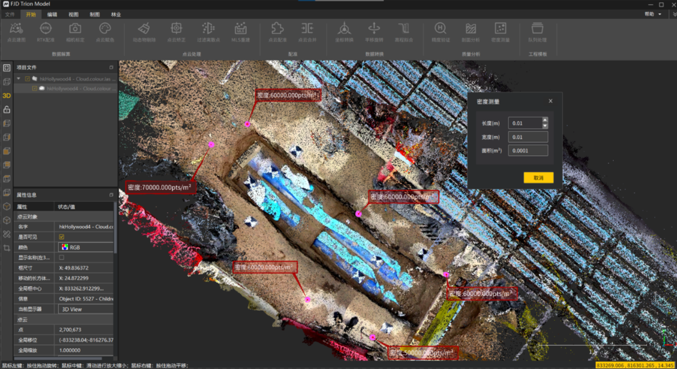677x369 pixels.
Task: Select the 动态物剔除 broom removal tool
Action: [x=144, y=32]
